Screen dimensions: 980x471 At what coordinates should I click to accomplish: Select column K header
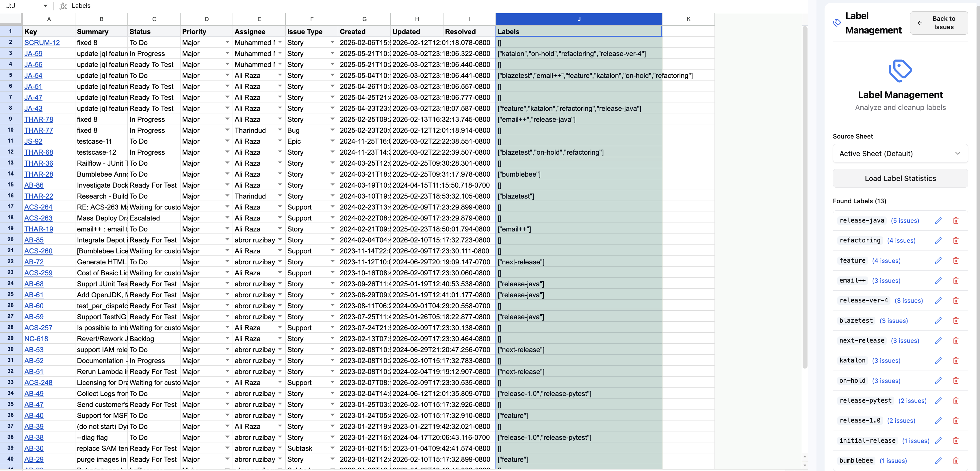pos(688,19)
